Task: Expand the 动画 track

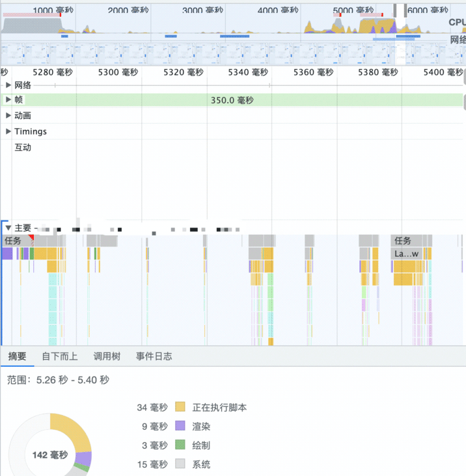Action: tap(8, 115)
